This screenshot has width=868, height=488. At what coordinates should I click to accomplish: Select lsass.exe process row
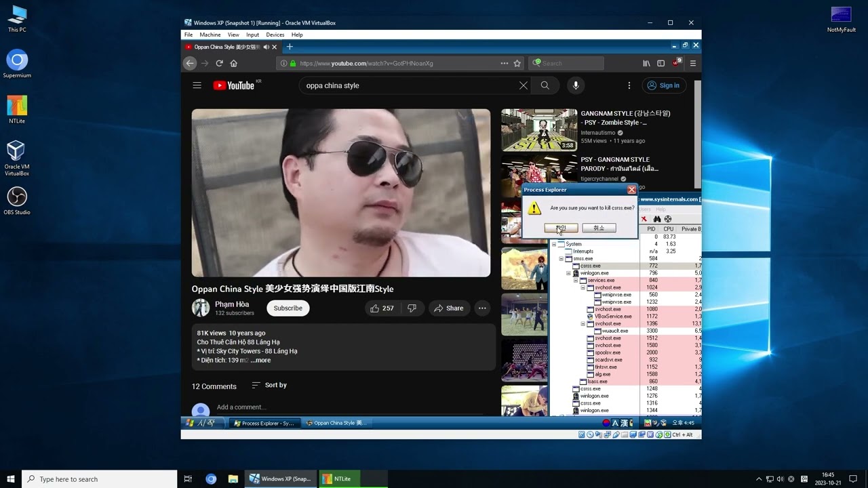coord(625,382)
